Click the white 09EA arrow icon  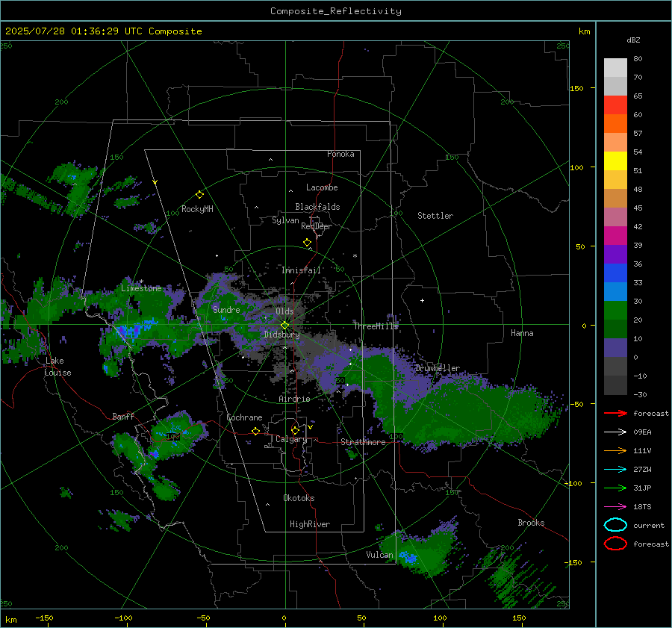[x=615, y=432]
